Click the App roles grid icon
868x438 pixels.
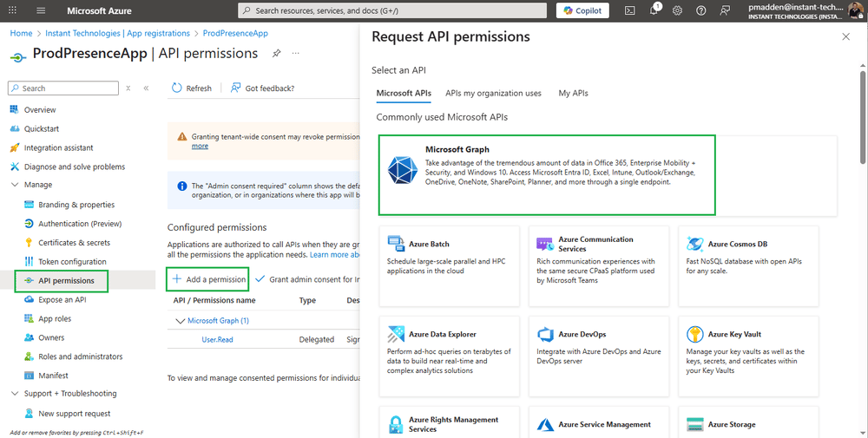[x=29, y=318]
